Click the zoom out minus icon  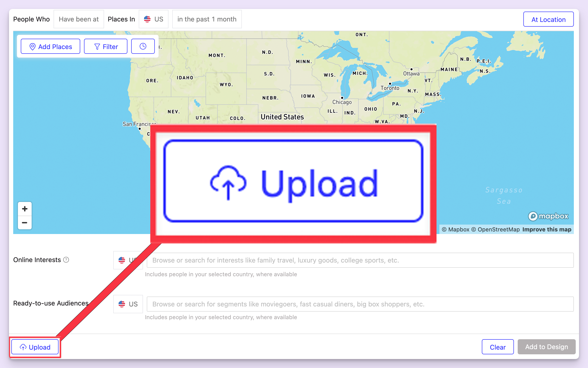24,223
